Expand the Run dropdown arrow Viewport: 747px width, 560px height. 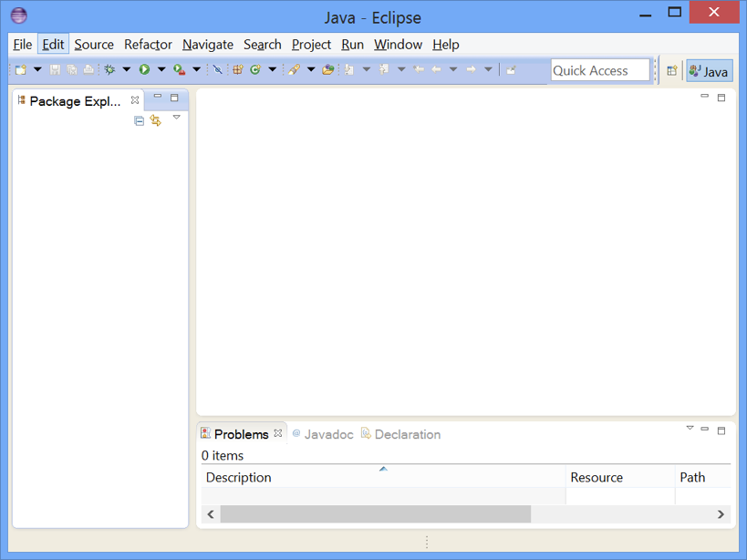(161, 69)
